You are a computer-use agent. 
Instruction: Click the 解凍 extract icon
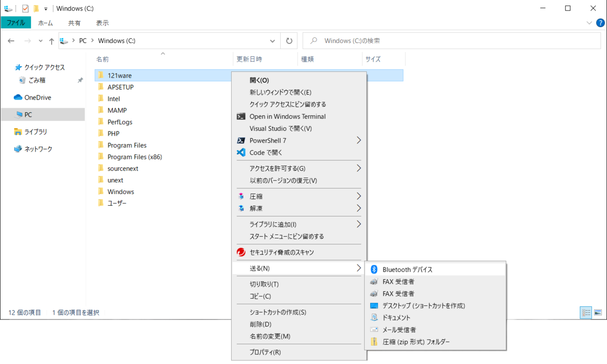[x=241, y=208]
